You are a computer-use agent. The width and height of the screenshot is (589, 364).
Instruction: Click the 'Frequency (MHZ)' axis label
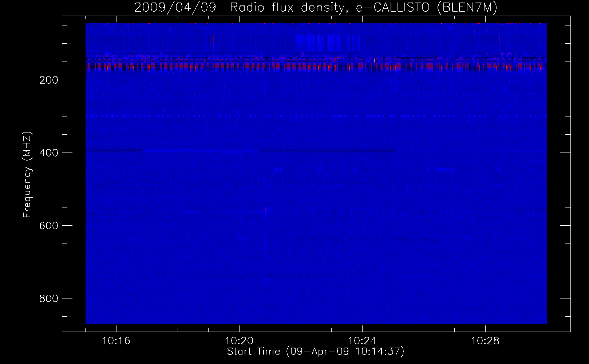(x=27, y=175)
